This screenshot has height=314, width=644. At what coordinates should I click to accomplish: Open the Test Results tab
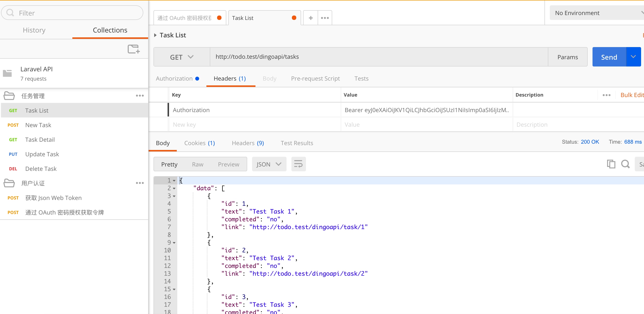pyautogui.click(x=297, y=143)
